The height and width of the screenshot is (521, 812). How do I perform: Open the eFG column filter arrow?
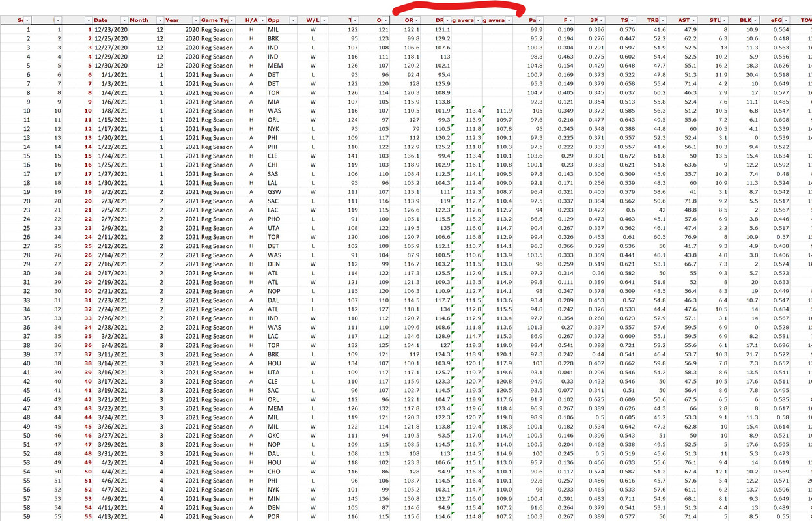[786, 21]
